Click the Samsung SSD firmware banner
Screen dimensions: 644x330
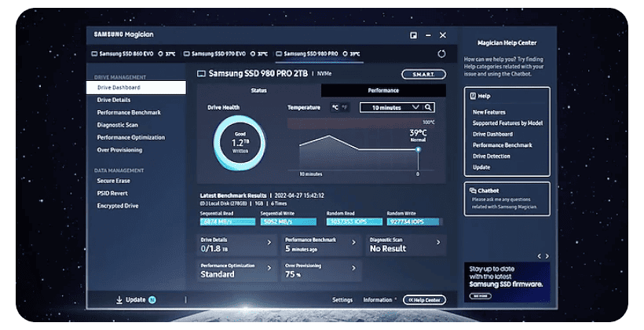(x=507, y=280)
